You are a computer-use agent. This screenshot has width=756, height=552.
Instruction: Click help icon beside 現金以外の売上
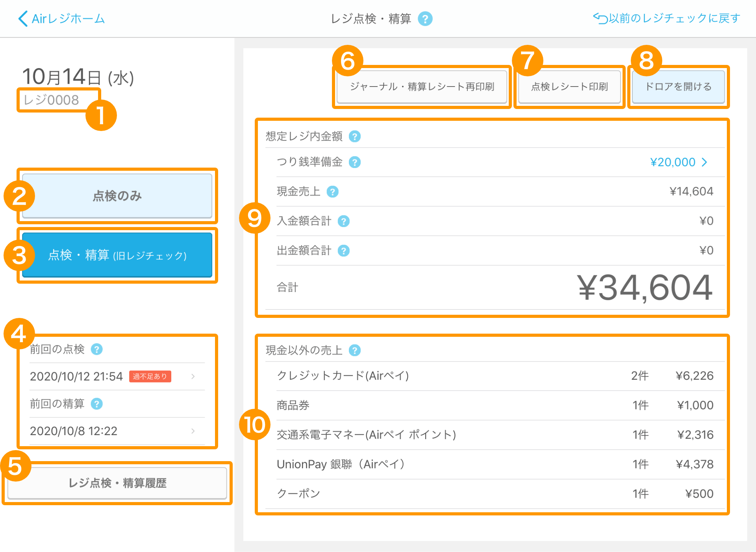click(355, 350)
